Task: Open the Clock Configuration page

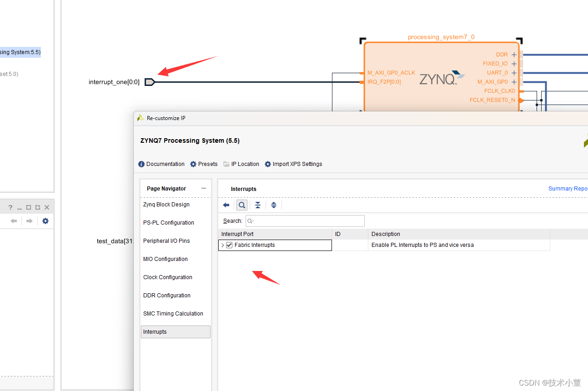Action: pyautogui.click(x=168, y=277)
